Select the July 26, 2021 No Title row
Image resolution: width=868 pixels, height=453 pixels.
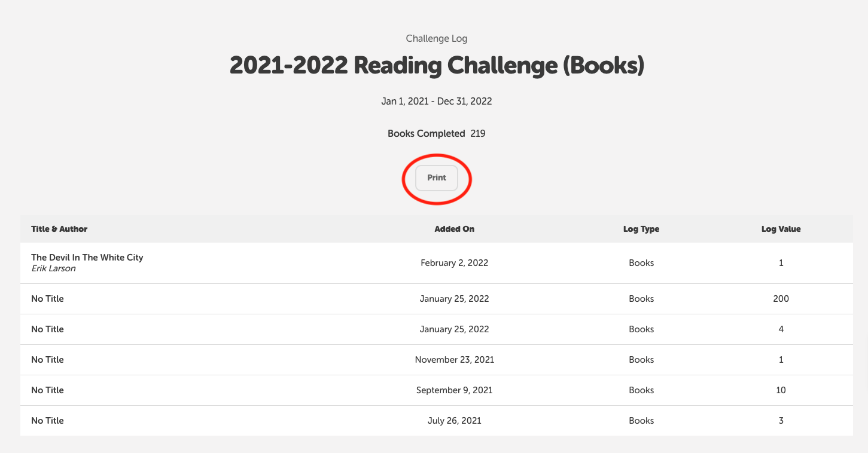[x=47, y=420]
